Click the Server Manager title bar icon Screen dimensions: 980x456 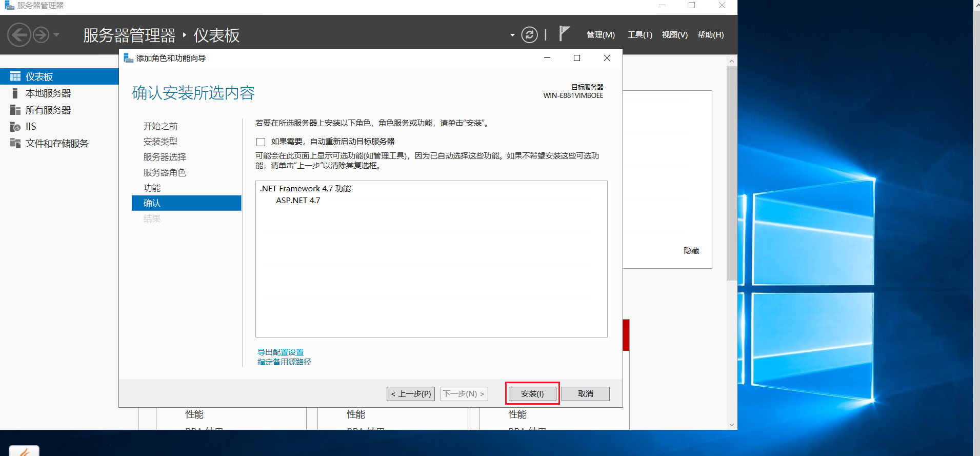point(9,5)
